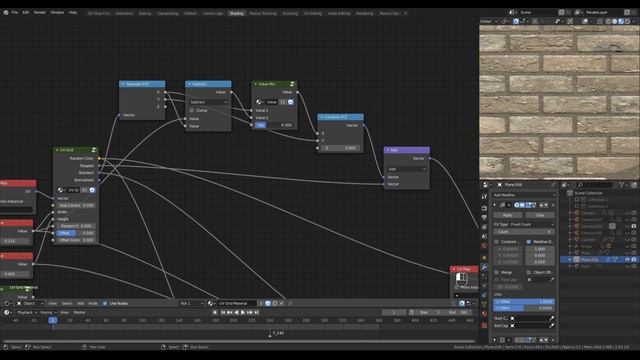Click the UV Grid Material name field
This screenshot has height=360, width=640.
pos(237,303)
